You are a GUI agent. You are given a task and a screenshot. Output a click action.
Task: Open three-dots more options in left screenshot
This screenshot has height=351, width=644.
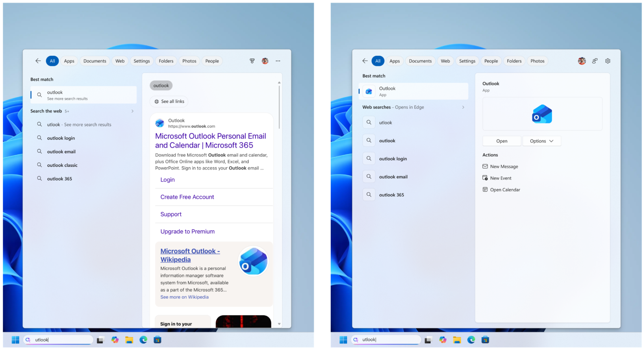click(278, 61)
